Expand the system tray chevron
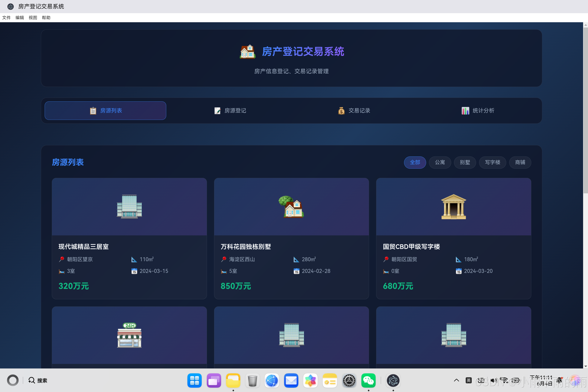The height and width of the screenshot is (392, 588). coord(456,380)
